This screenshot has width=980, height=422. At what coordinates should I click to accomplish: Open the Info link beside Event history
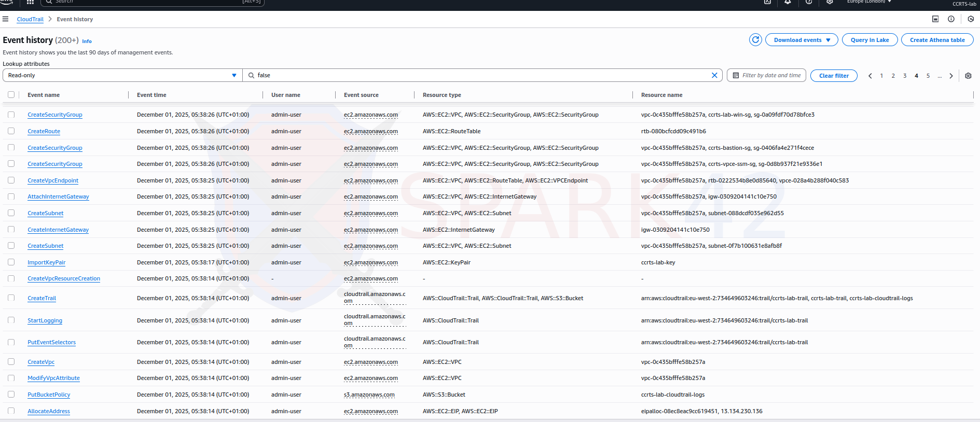87,41
